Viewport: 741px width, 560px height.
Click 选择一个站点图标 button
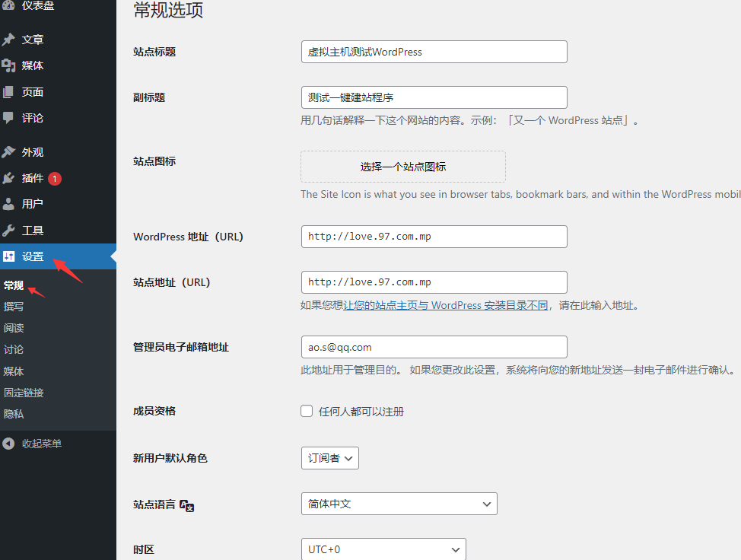402,167
